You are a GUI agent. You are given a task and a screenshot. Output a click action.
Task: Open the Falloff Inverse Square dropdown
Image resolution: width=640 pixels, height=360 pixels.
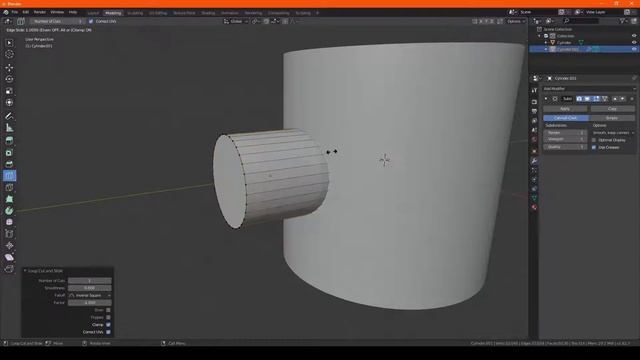click(x=89, y=296)
